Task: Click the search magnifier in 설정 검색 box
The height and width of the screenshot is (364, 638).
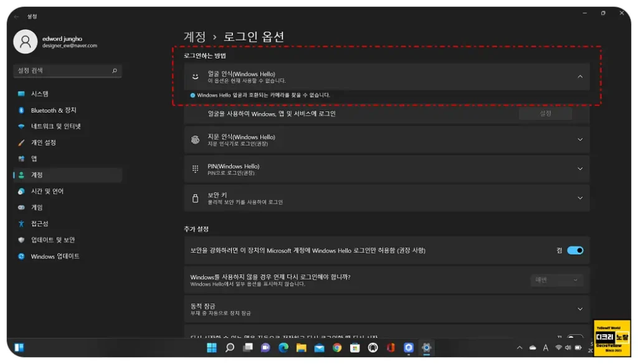Action: 115,71
